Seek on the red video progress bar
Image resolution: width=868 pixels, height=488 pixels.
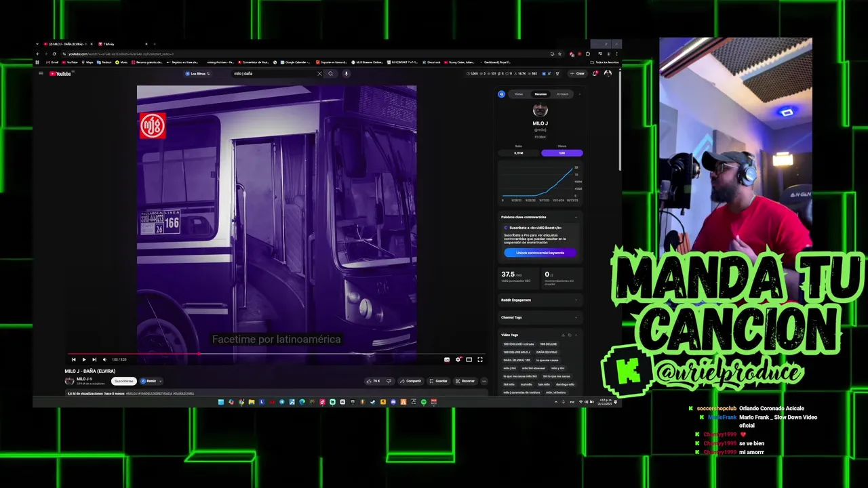[x=277, y=353]
